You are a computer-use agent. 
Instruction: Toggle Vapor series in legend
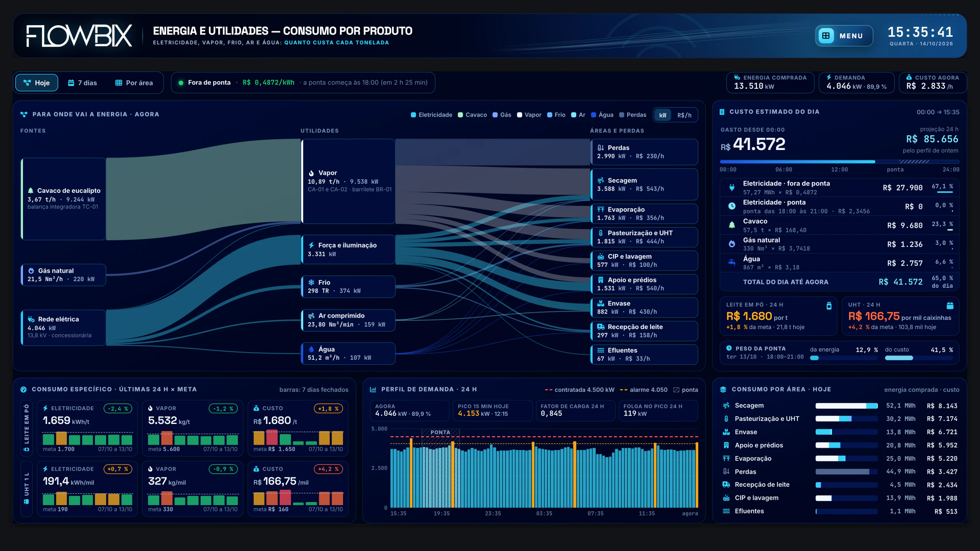pyautogui.click(x=529, y=115)
